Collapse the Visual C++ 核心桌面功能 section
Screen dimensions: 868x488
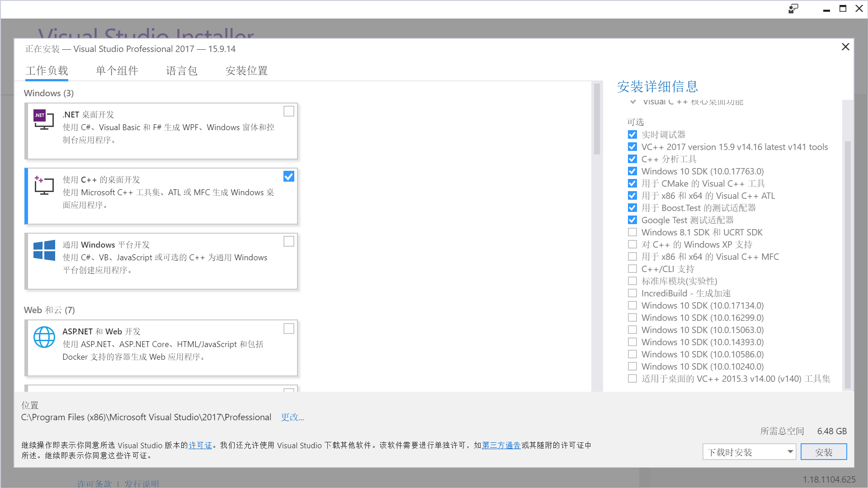pyautogui.click(x=633, y=102)
